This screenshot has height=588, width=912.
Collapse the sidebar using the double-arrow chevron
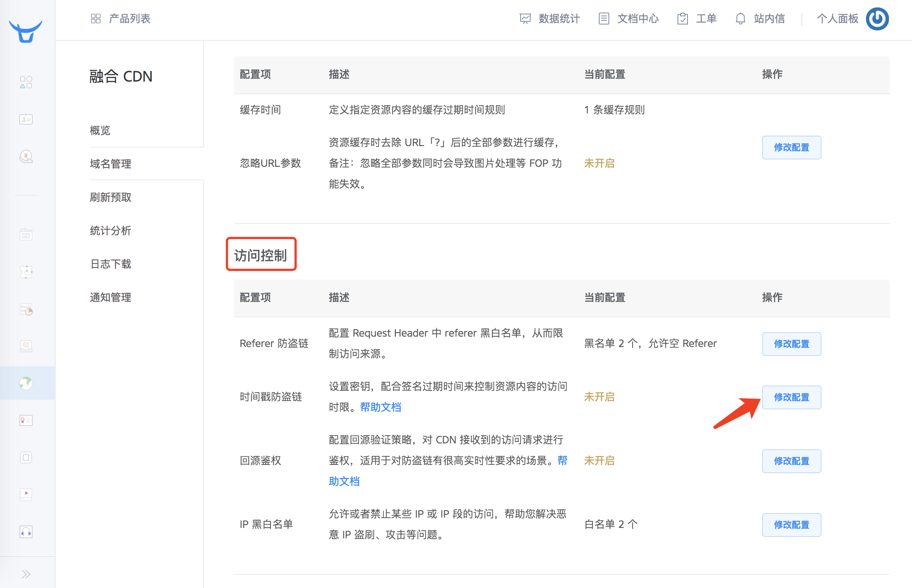click(26, 574)
